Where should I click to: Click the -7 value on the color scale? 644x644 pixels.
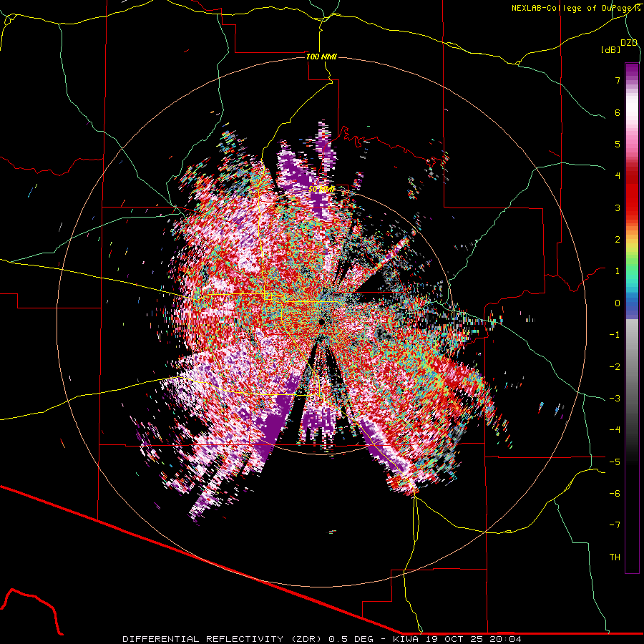[x=615, y=525]
